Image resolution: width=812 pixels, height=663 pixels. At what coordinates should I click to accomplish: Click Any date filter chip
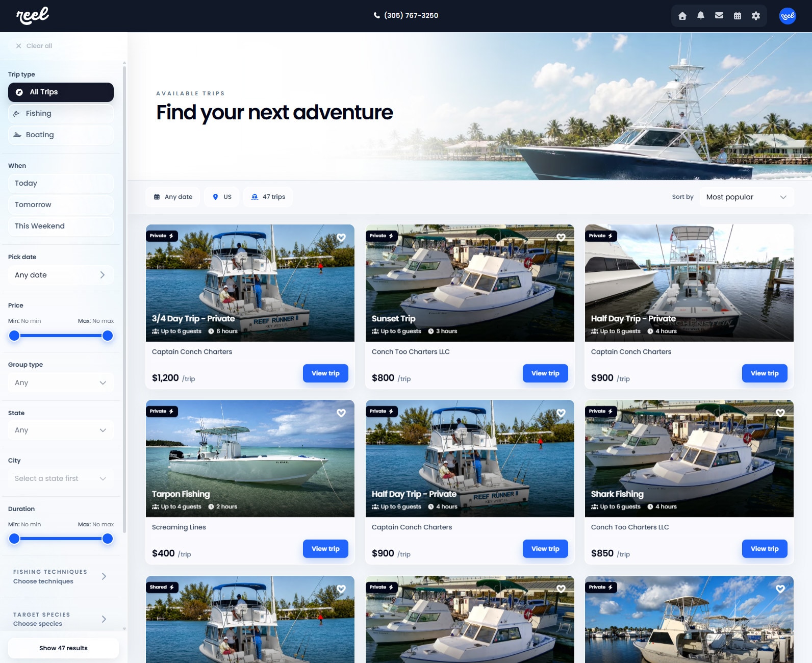pyautogui.click(x=173, y=197)
